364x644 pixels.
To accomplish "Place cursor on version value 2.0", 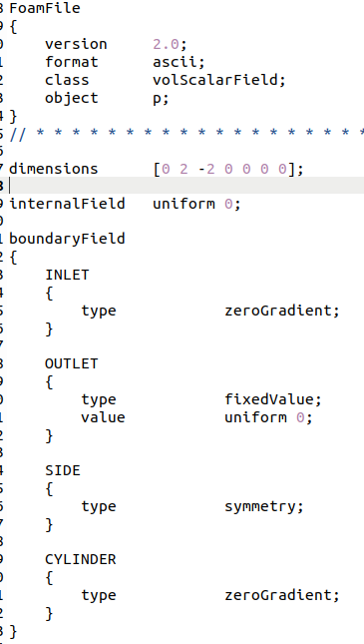I will pyautogui.click(x=166, y=44).
